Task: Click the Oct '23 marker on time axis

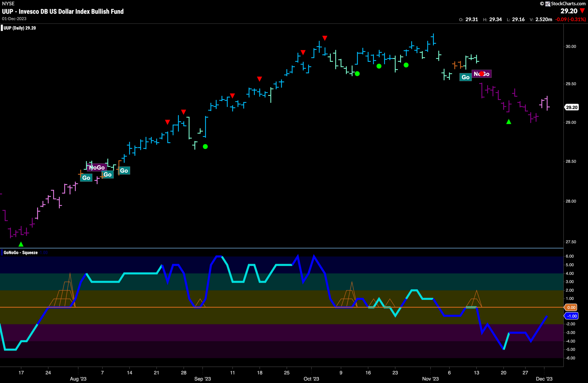Action: coord(311,379)
